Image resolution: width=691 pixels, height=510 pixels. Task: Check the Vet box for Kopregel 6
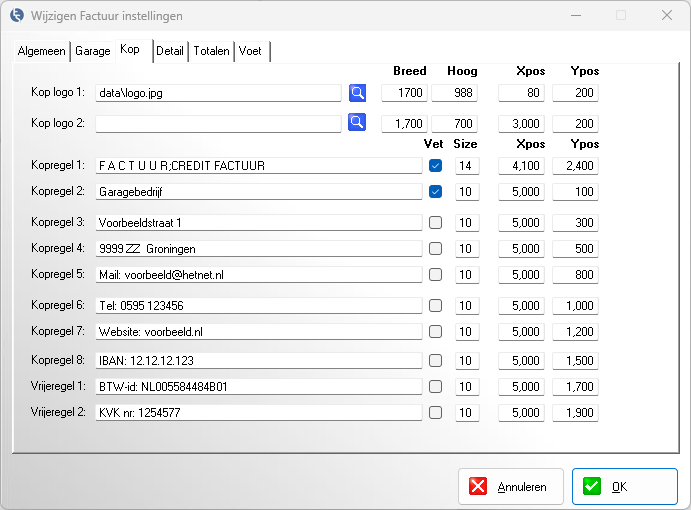pos(435,305)
